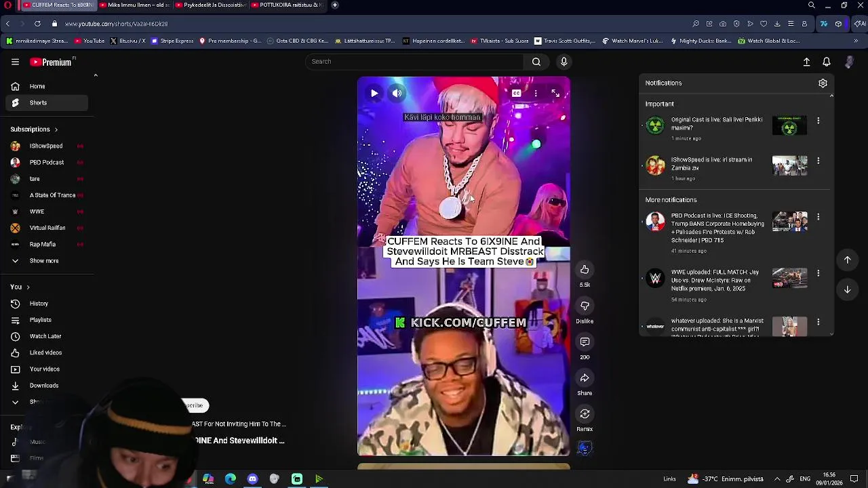Viewport: 868px width, 488px height.
Task: Open Discord from the taskbar
Action: coord(252,479)
